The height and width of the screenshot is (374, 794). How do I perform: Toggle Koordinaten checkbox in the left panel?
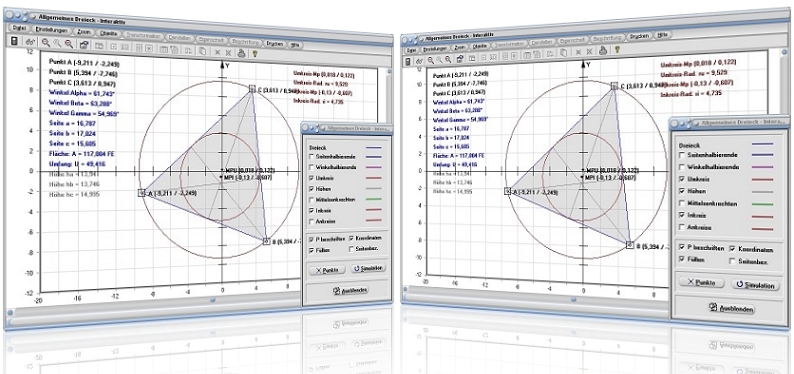351,238
